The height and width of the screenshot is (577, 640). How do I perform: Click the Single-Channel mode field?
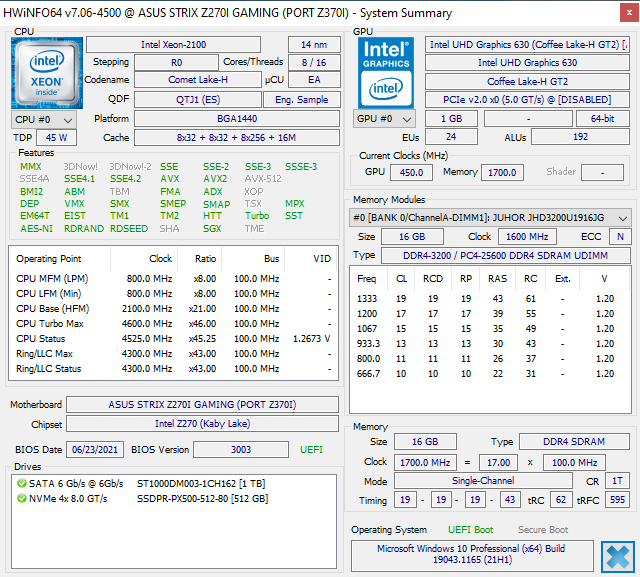tap(483, 481)
